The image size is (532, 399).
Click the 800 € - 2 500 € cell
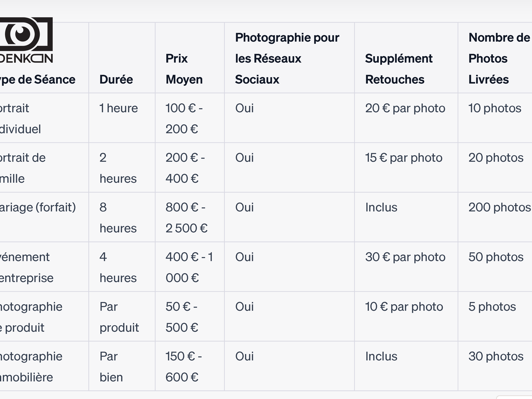click(x=186, y=218)
